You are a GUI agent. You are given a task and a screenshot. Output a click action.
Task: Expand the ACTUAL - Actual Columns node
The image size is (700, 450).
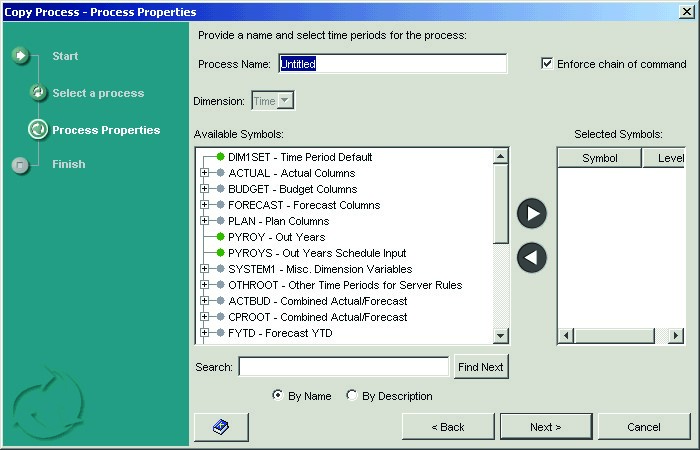tap(204, 173)
